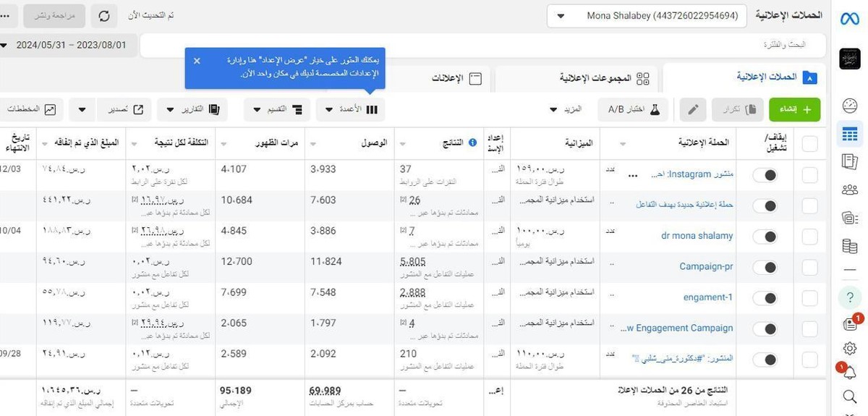Click the info icon next to النتائج
Viewport: 868px width, 416px height.
[x=473, y=143]
